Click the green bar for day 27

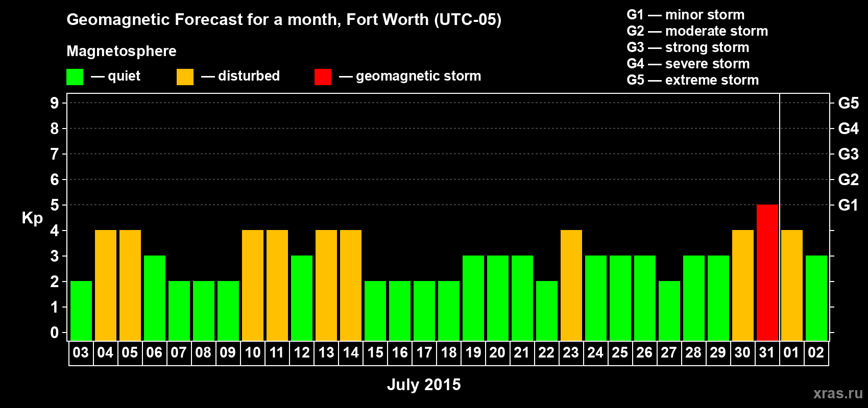[x=669, y=311]
